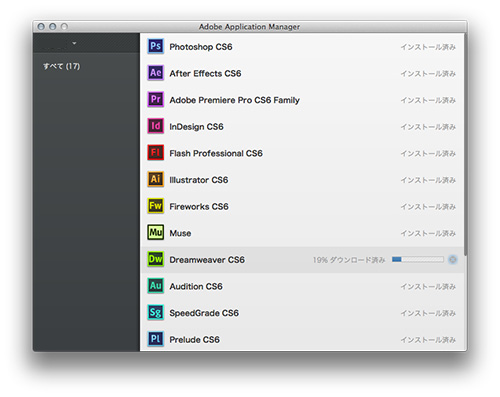Select the Prelude CS6 name text
This screenshot has width=500, height=397.
(194, 340)
